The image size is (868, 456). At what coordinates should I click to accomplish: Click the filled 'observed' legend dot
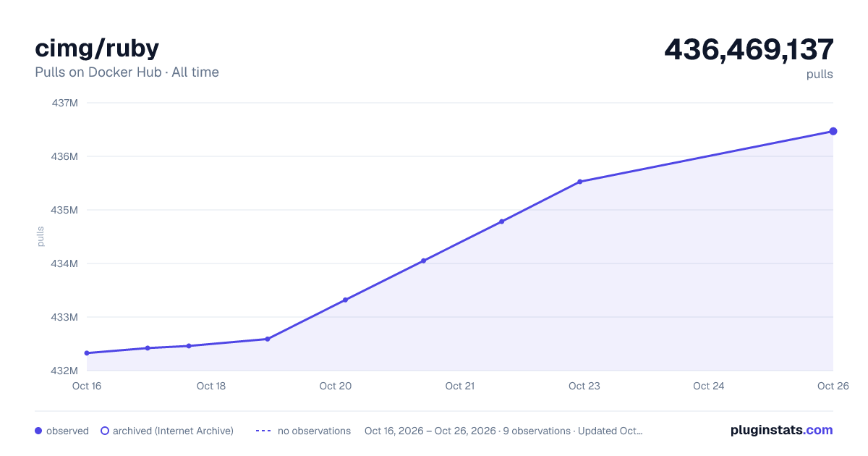[38, 431]
